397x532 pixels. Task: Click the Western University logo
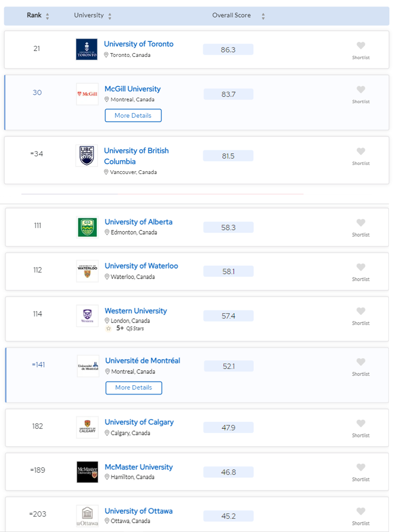[87, 316]
